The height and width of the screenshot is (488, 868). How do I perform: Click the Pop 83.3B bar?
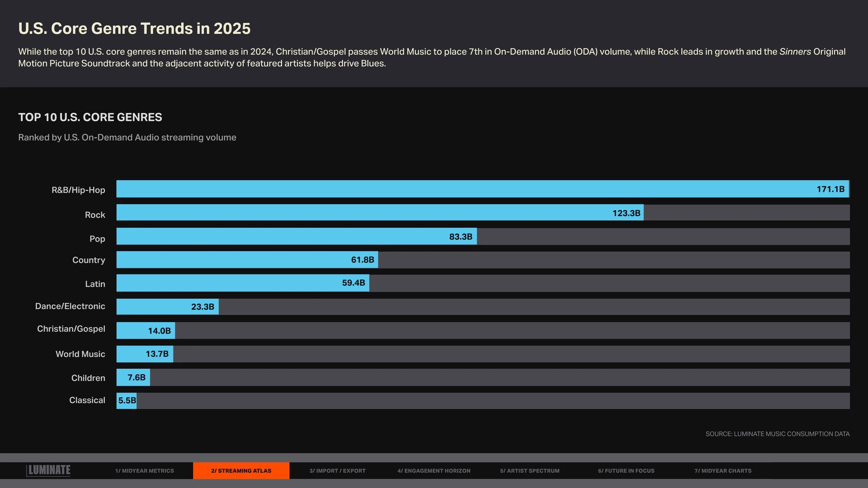296,236
